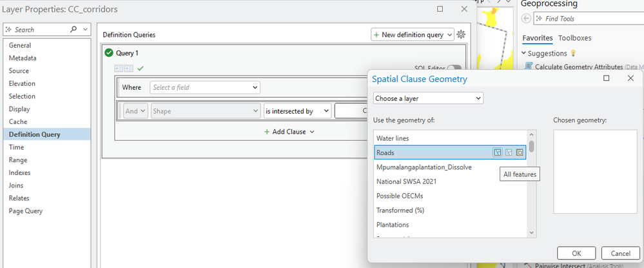The image size is (644, 268).
Task: Switch to Geoprocessing Favorites tab
Action: tap(537, 38)
